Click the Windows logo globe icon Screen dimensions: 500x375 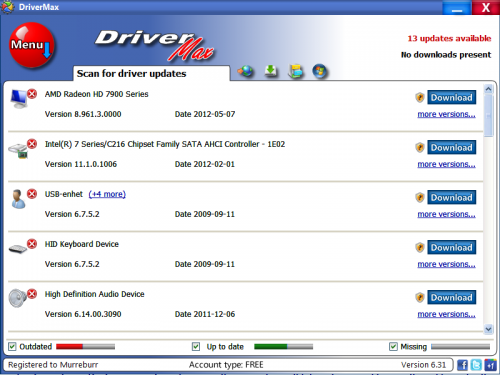320,71
